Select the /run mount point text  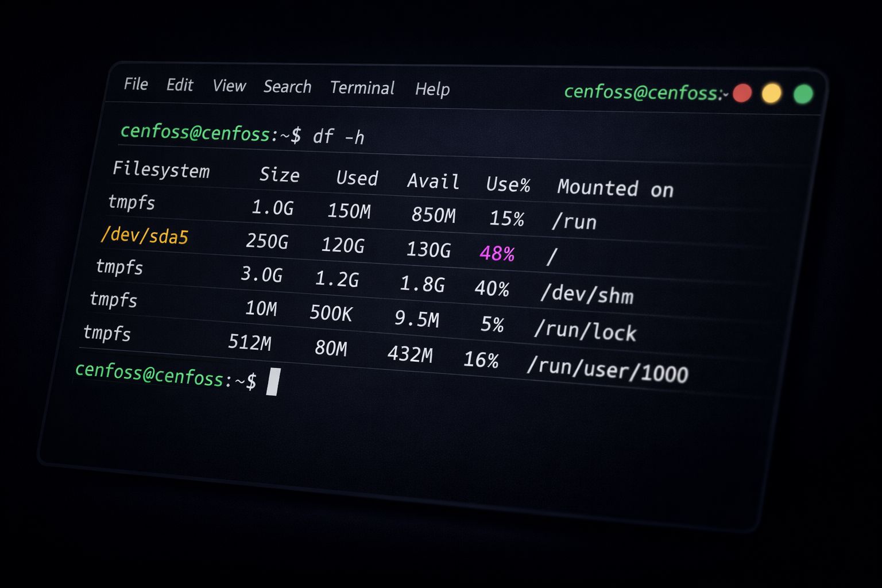[x=574, y=222]
